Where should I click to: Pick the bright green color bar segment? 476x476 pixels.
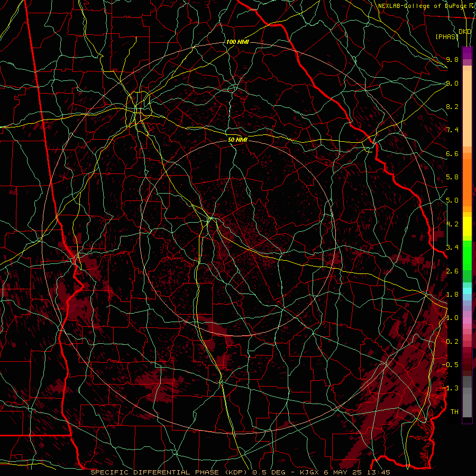(x=467, y=255)
